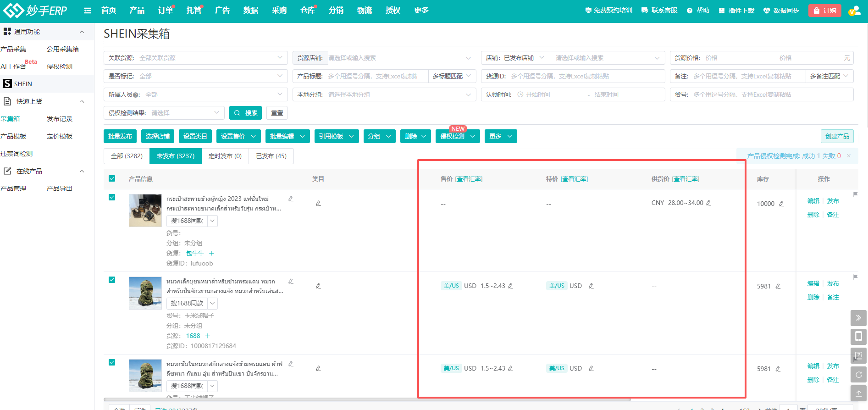The height and width of the screenshot is (410, 868).
Task: Edit supply price CNY 28.00~34.00 pencil
Action: [708, 203]
